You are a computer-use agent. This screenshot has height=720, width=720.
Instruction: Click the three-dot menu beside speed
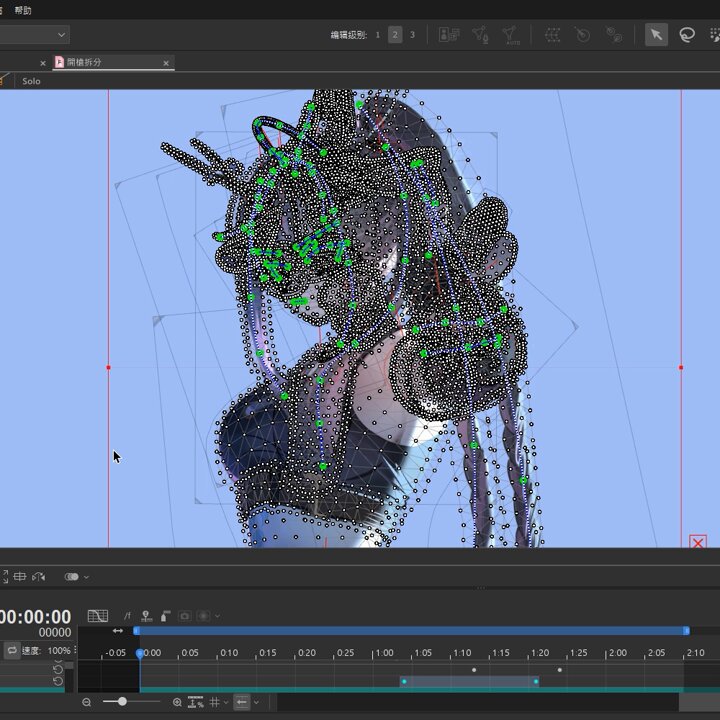point(75,650)
